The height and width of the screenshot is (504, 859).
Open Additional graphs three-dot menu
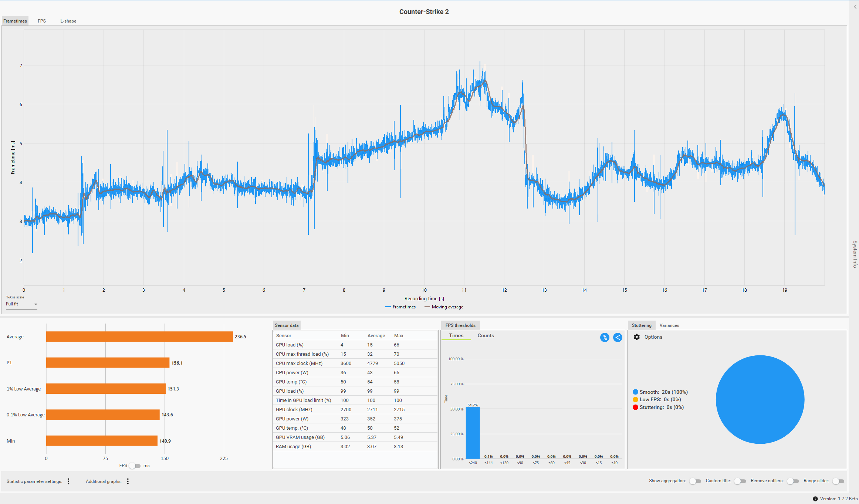click(x=128, y=481)
